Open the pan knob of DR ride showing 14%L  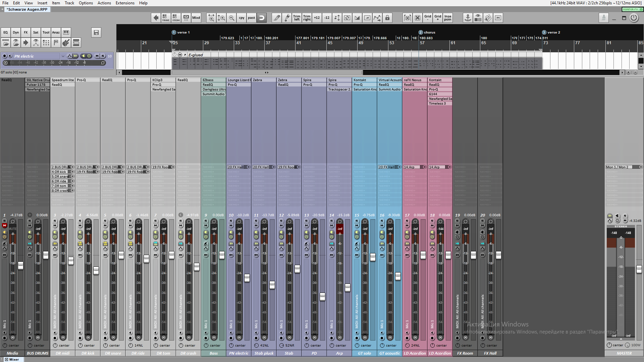point(131,345)
